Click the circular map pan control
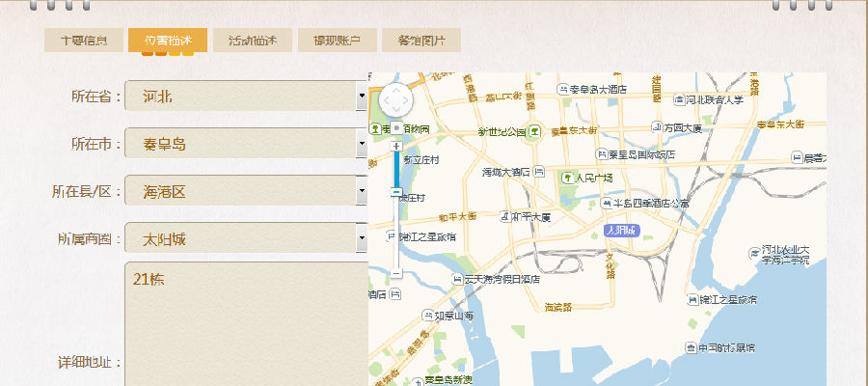Screen dimensions: 868x386 click(x=396, y=99)
